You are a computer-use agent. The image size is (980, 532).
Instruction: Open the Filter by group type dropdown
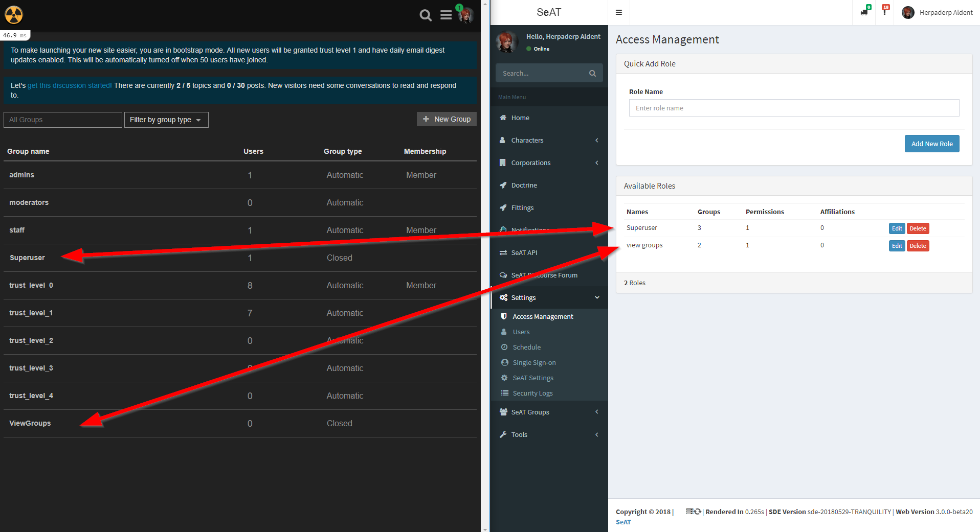coord(166,120)
